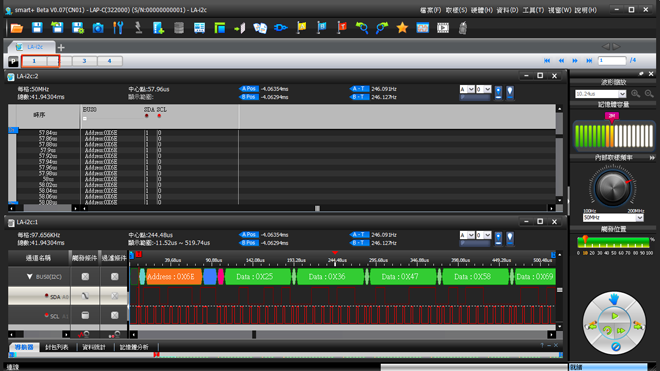Image resolution: width=660 pixels, height=371 pixels.
Task: Click the page number input field
Action: click(612, 61)
